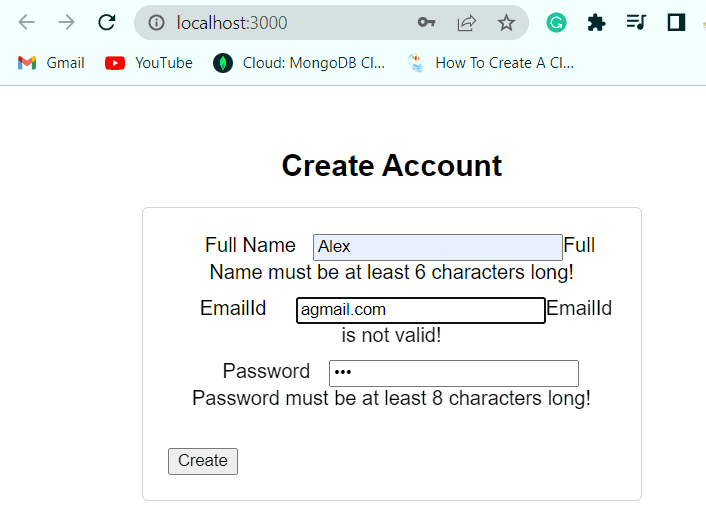The image size is (706, 515).
Task: Click the Password input field
Action: [x=454, y=373]
